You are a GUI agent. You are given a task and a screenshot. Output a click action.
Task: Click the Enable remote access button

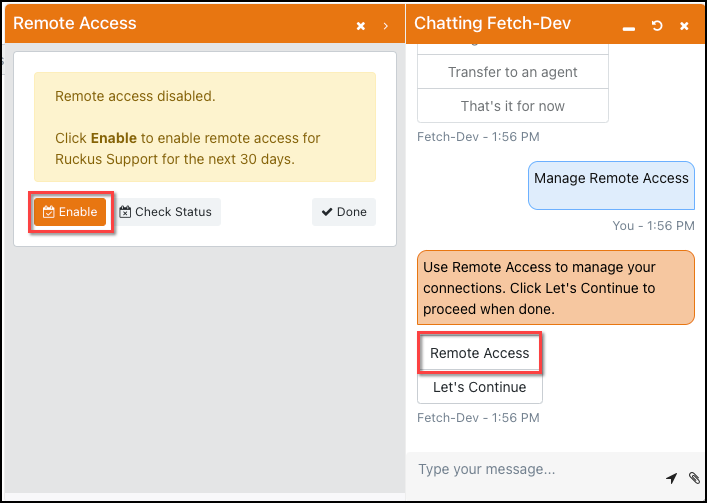pos(70,212)
